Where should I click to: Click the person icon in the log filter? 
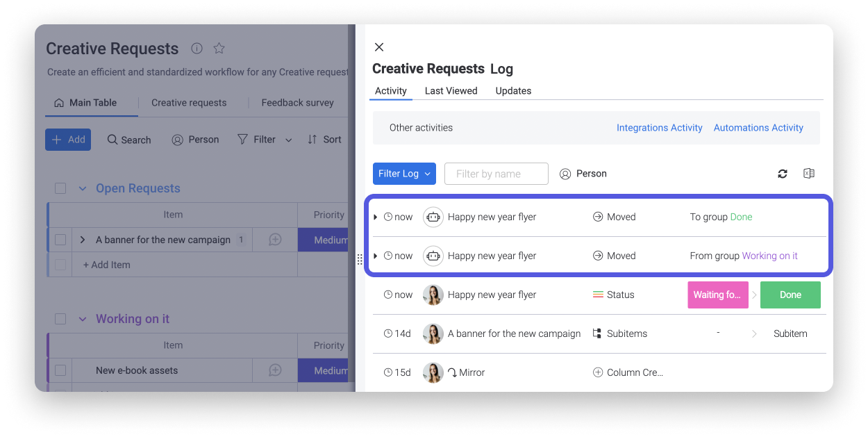[x=565, y=174]
